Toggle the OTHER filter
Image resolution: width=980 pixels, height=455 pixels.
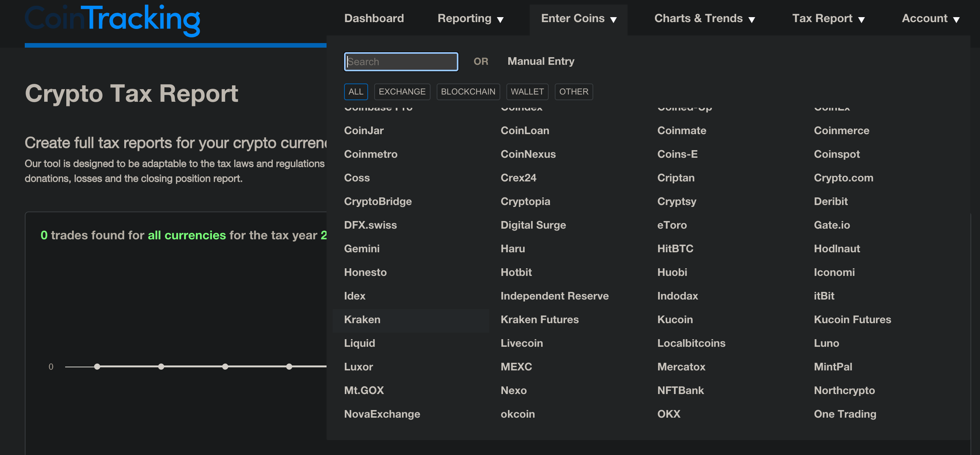click(x=573, y=92)
